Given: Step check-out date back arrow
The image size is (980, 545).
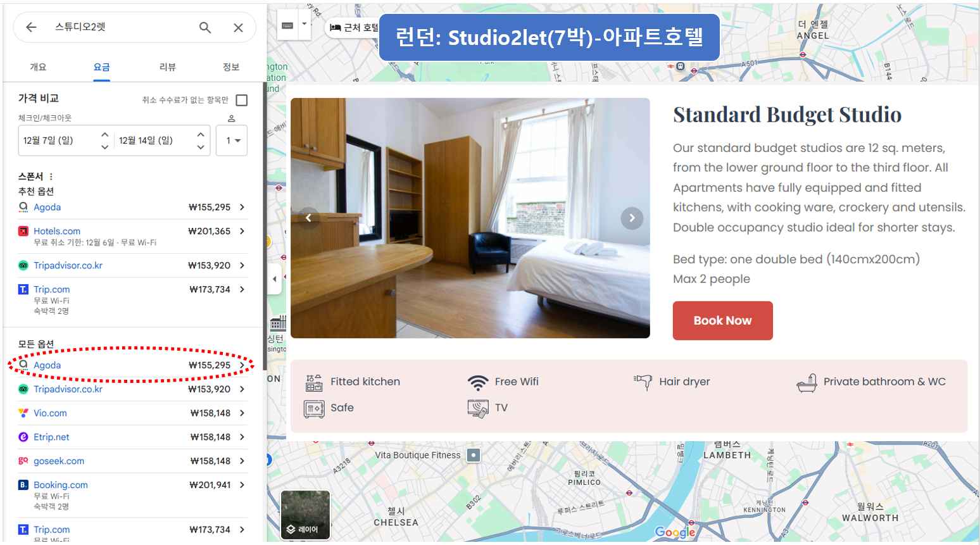Looking at the screenshot, I should point(200,147).
